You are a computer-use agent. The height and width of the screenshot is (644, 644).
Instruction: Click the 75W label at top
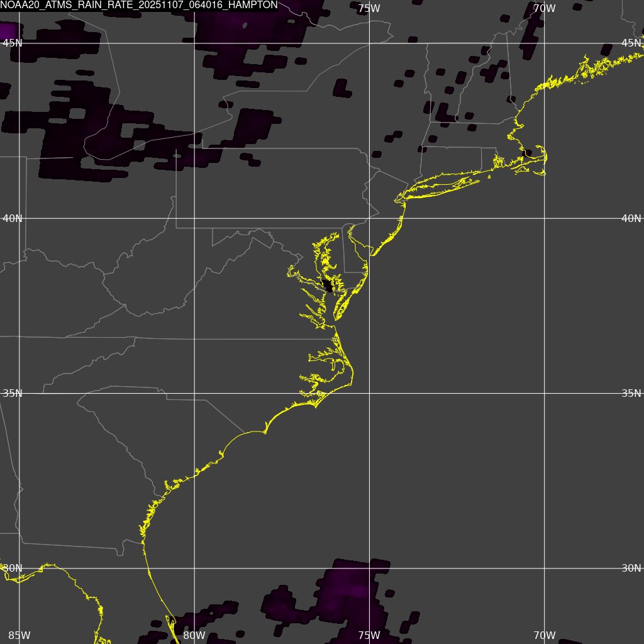click(x=369, y=8)
